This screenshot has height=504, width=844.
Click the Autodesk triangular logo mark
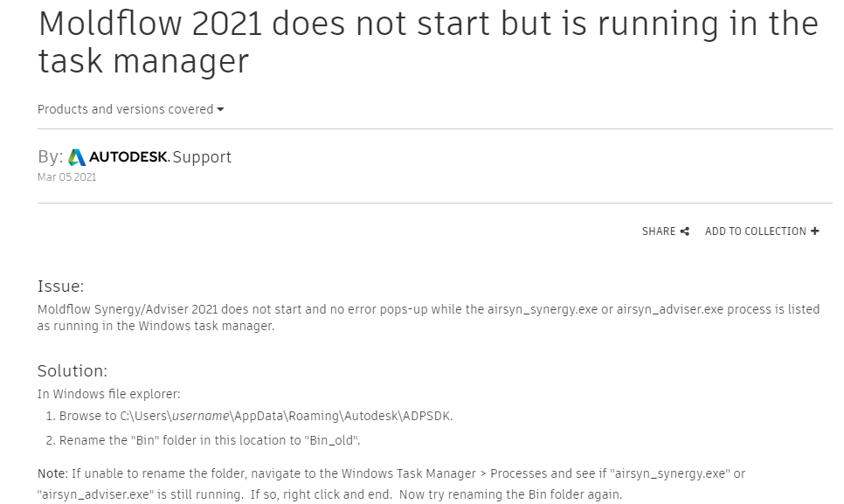click(x=77, y=158)
